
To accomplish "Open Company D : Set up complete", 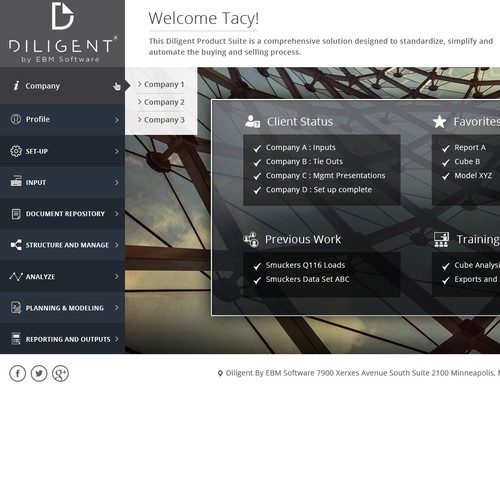I will click(319, 190).
